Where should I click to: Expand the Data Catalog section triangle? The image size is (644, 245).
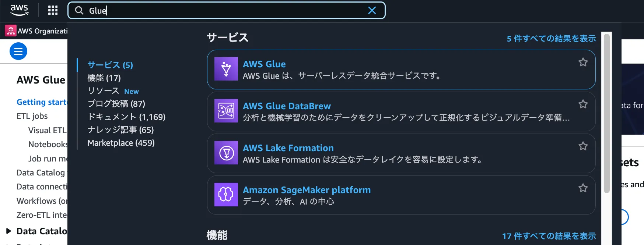pyautogui.click(x=8, y=231)
